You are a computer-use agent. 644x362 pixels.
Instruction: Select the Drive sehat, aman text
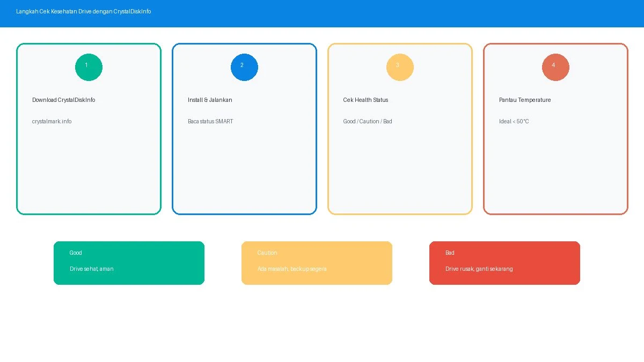click(92, 269)
